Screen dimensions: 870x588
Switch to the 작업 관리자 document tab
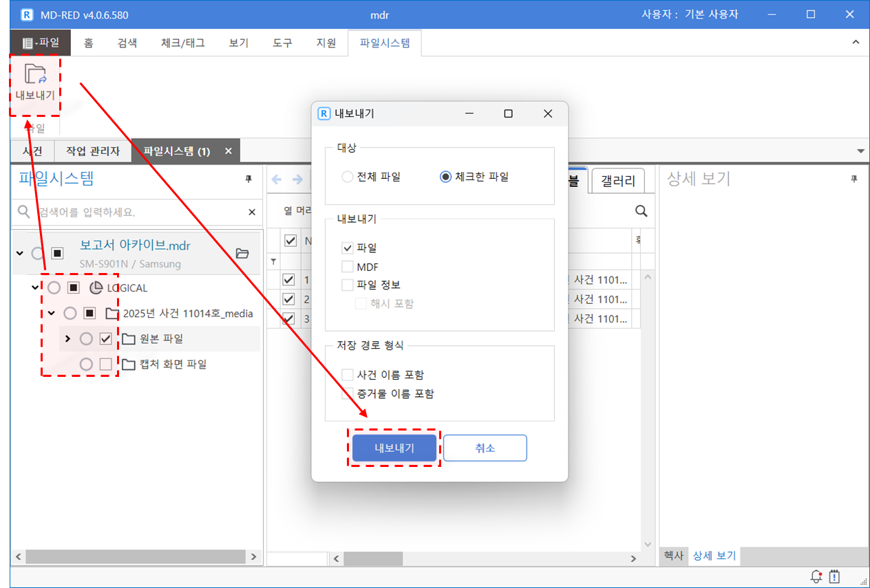[x=93, y=151]
